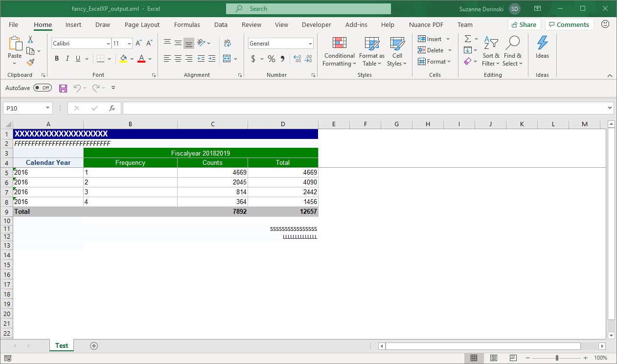This screenshot has height=364, width=617.
Task: Open the General number format dropdown
Action: click(x=310, y=44)
